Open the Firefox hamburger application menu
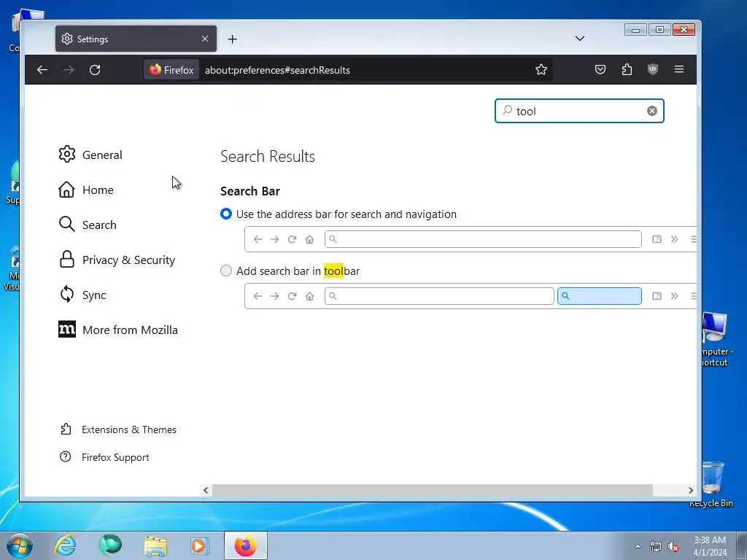The height and width of the screenshot is (560, 747). [x=679, y=69]
